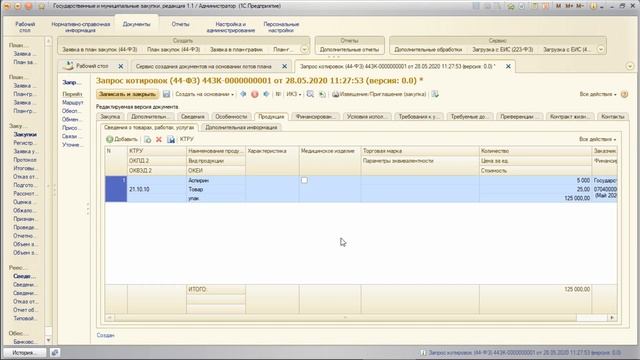The height and width of the screenshot is (360, 640).
Task: Click the КТРУ button in table toolbar
Action: 187,139
